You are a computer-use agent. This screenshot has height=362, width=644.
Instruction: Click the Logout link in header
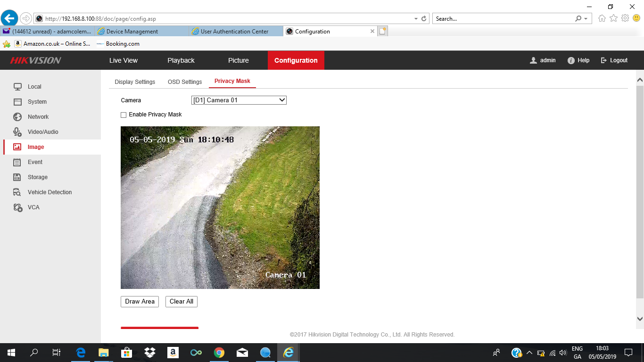[614, 60]
